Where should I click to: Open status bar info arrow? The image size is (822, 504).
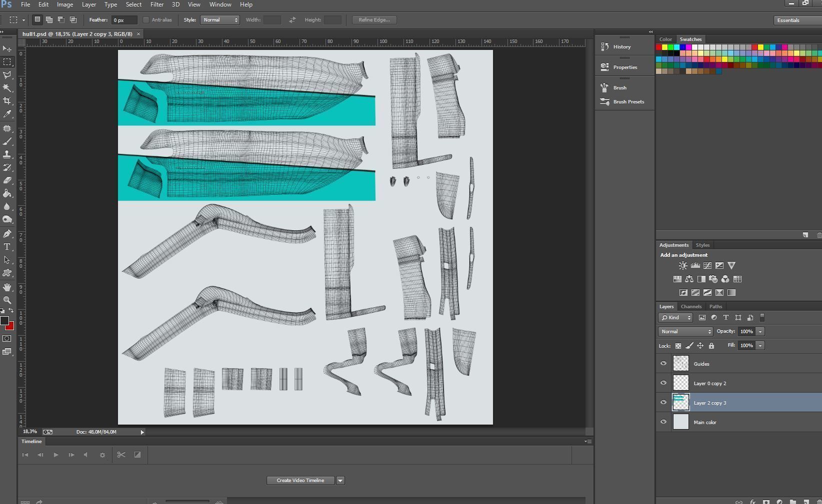point(142,432)
